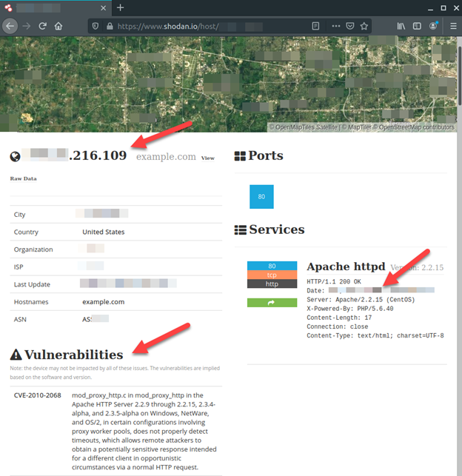Click the example.com text beside the IP
Viewport: 462px width, 476px height.
tap(166, 157)
